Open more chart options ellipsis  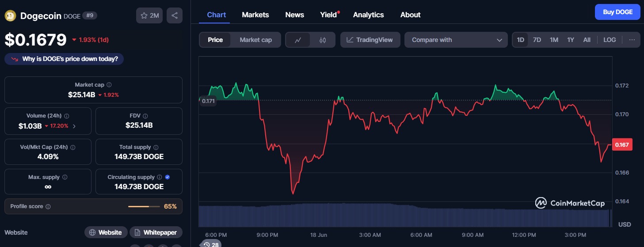click(x=632, y=40)
